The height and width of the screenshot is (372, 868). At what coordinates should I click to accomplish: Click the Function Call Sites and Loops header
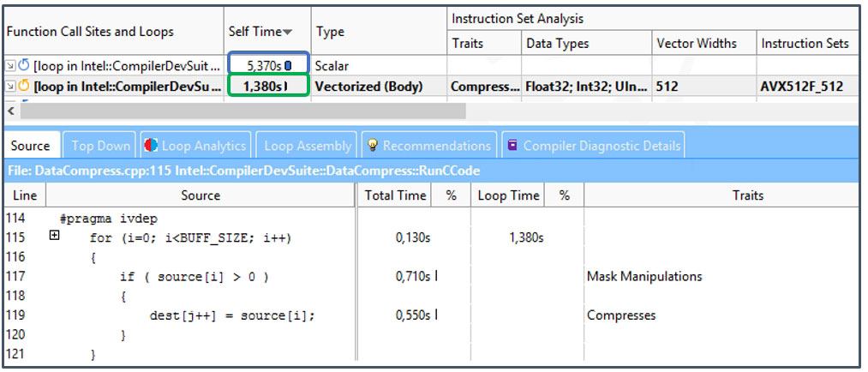[x=114, y=32]
